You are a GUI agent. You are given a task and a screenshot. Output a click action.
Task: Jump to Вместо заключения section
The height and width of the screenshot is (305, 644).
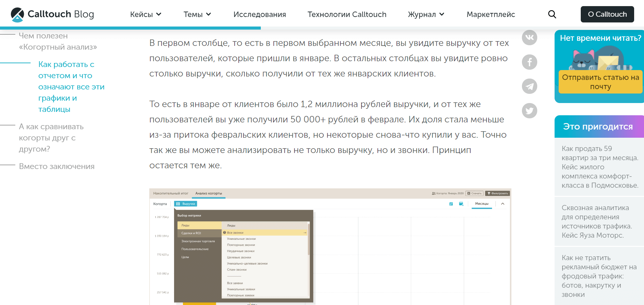pos(57,166)
